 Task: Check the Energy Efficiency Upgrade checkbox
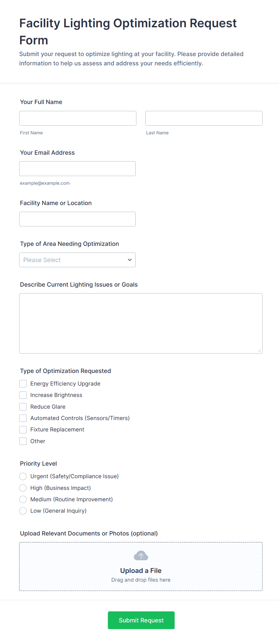23,384
